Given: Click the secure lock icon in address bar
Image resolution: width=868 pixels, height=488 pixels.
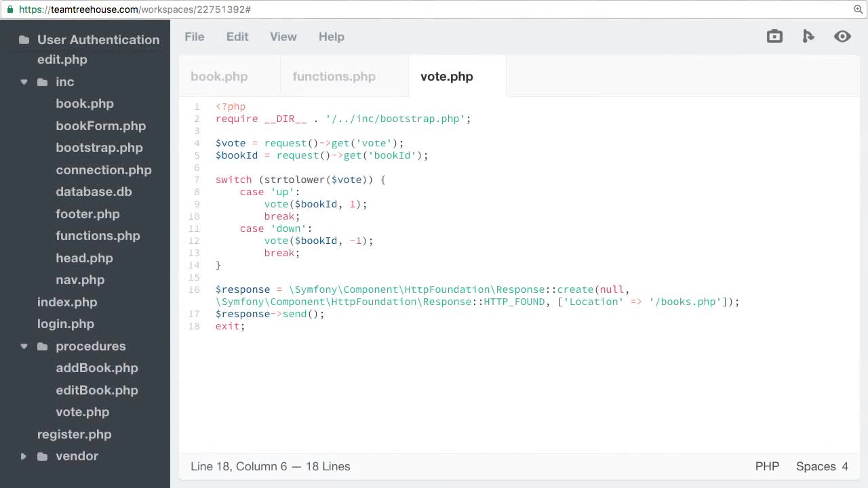Looking at the screenshot, I should (9, 9).
